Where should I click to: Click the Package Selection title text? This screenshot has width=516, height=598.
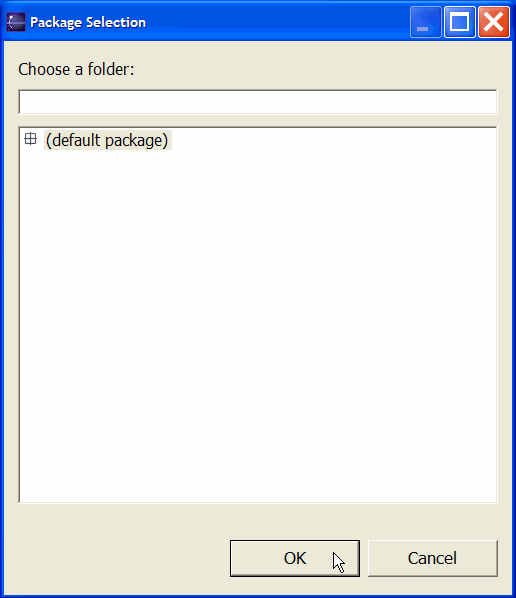(x=88, y=23)
